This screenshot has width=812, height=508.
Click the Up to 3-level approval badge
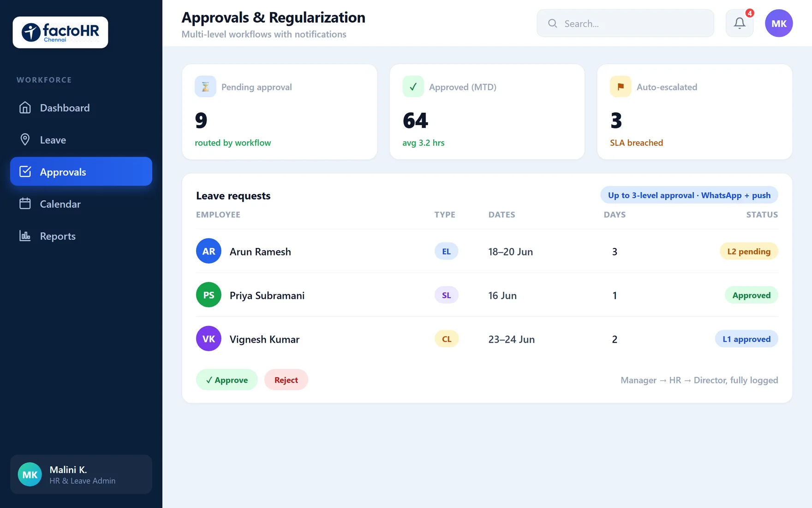pyautogui.click(x=689, y=195)
